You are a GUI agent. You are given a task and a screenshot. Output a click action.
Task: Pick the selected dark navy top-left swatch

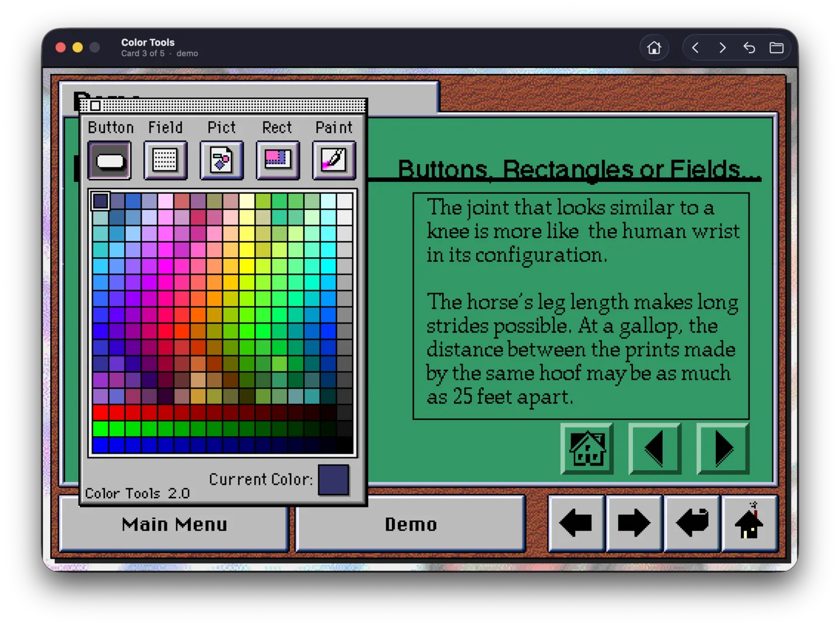[x=100, y=201]
